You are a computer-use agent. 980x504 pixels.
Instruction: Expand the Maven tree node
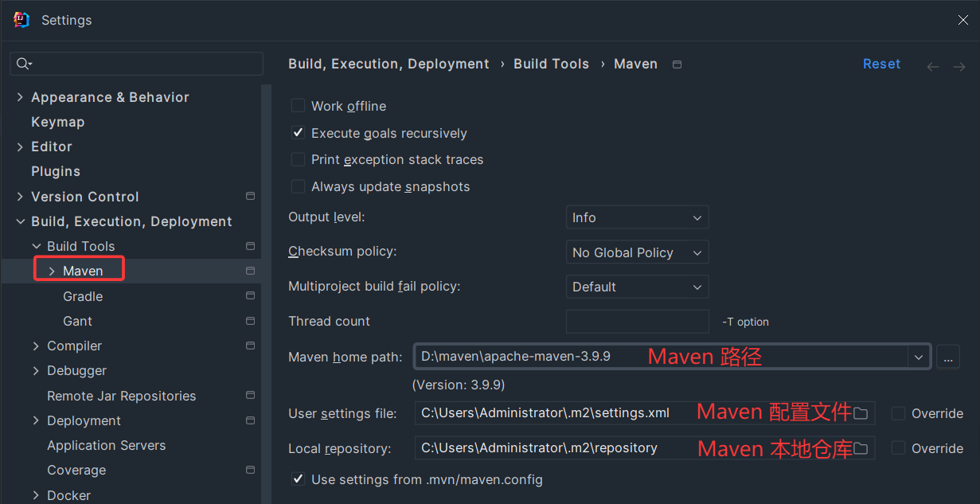tap(52, 271)
